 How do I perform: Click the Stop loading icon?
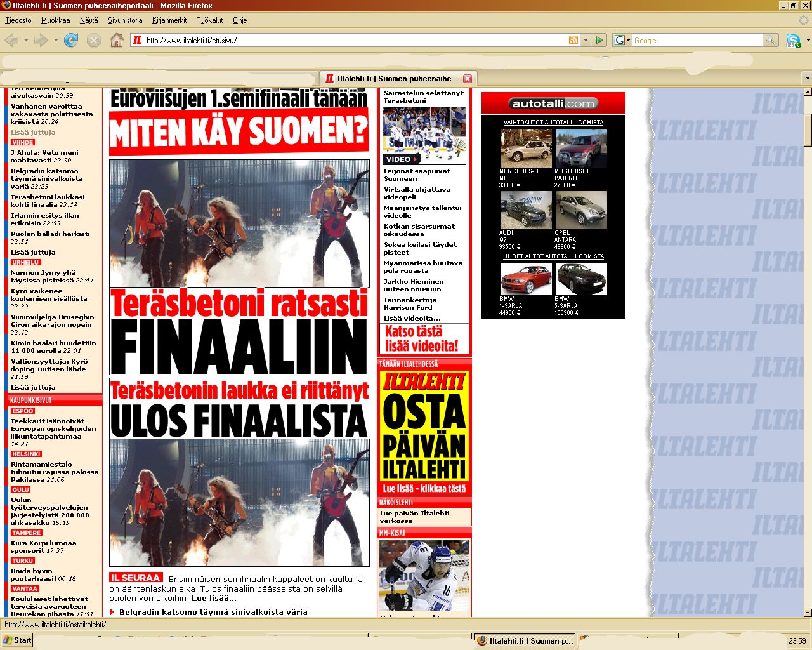[x=94, y=41]
